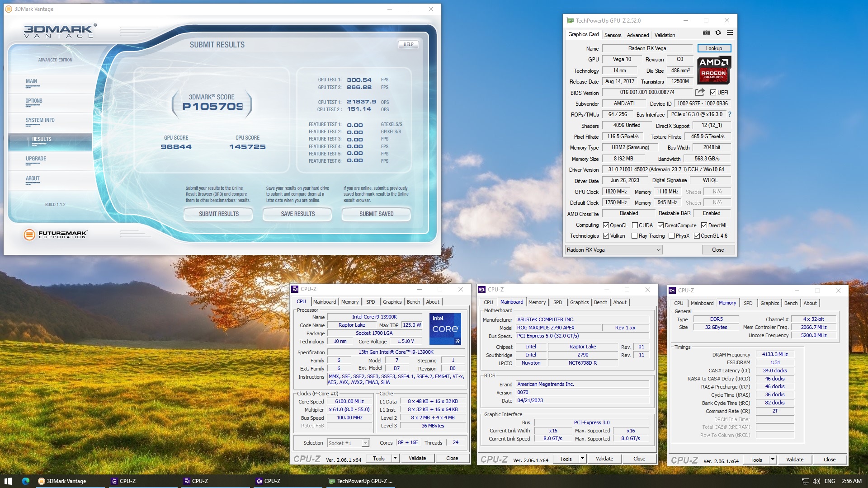Toggle Vulkan checkbox
Image resolution: width=868 pixels, height=488 pixels.
tap(606, 235)
